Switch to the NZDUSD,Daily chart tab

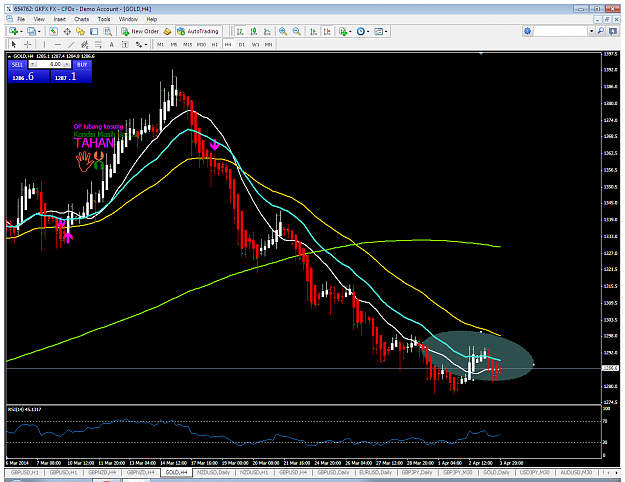click(x=213, y=472)
